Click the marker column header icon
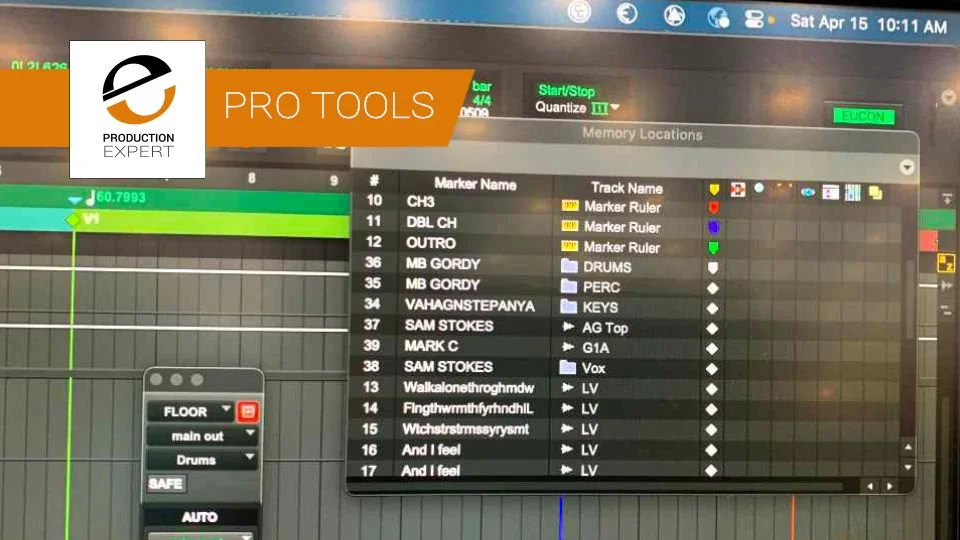The image size is (960, 540). pyautogui.click(x=714, y=189)
